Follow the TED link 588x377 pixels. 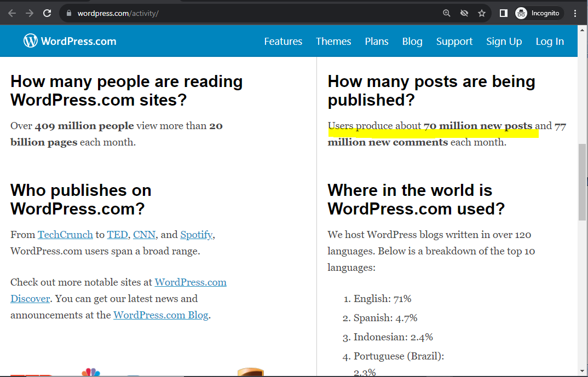[117, 235]
